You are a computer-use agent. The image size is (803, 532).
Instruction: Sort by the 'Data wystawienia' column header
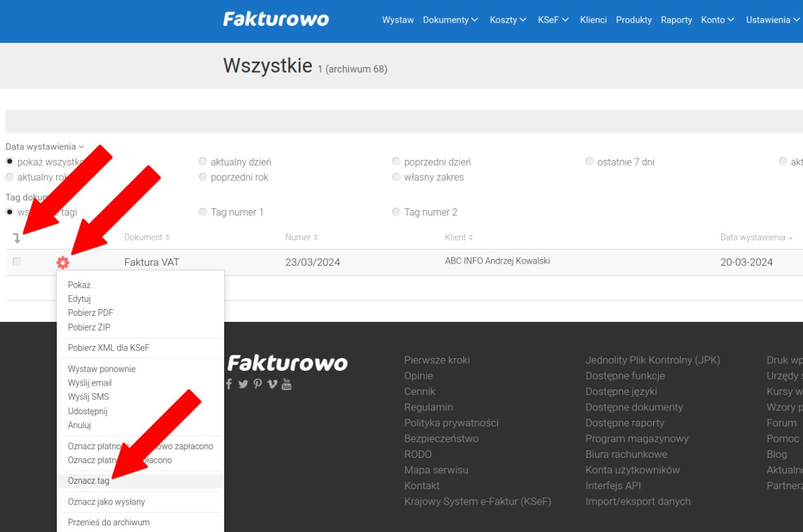point(757,238)
